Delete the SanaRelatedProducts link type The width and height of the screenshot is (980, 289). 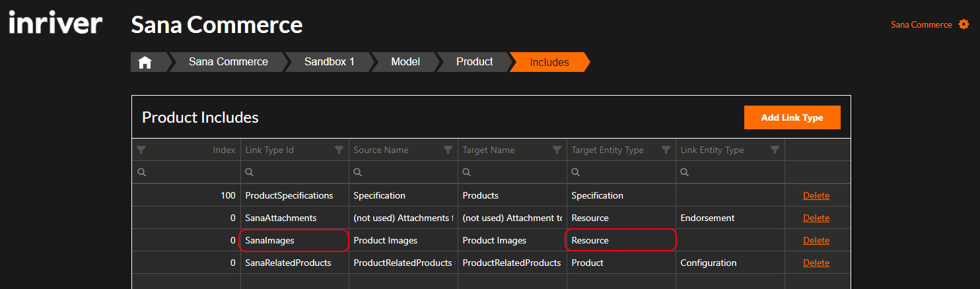click(x=816, y=263)
